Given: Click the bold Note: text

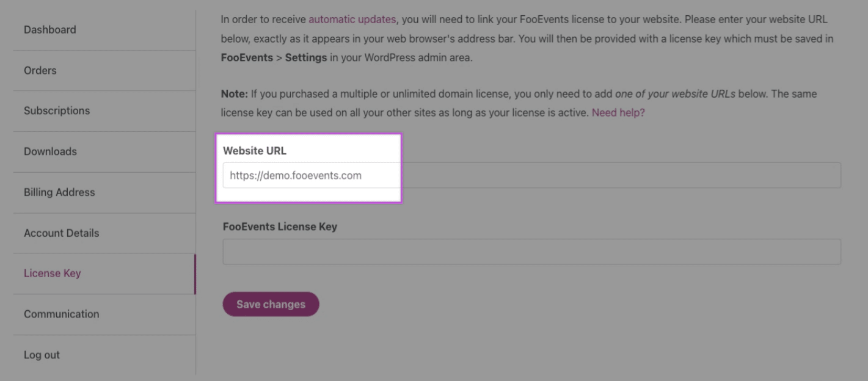Looking at the screenshot, I should (x=234, y=94).
